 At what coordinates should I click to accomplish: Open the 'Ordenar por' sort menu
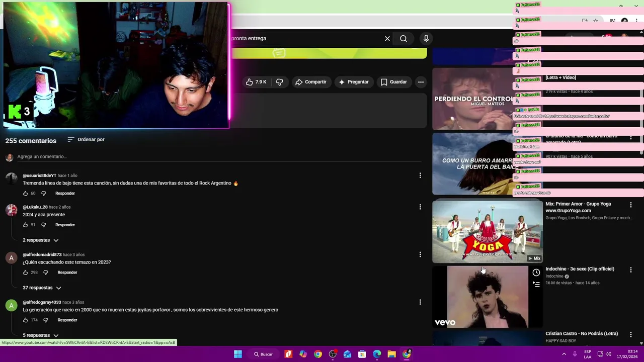(x=86, y=140)
